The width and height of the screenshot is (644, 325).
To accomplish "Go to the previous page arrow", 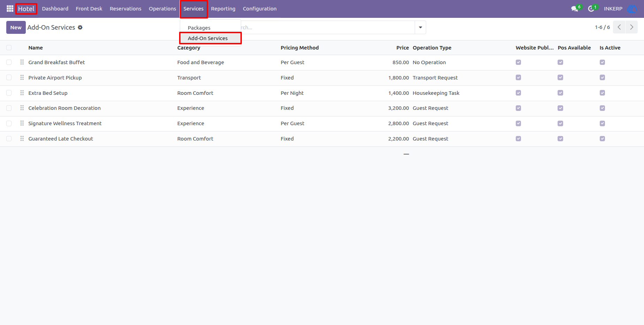I will (619, 27).
